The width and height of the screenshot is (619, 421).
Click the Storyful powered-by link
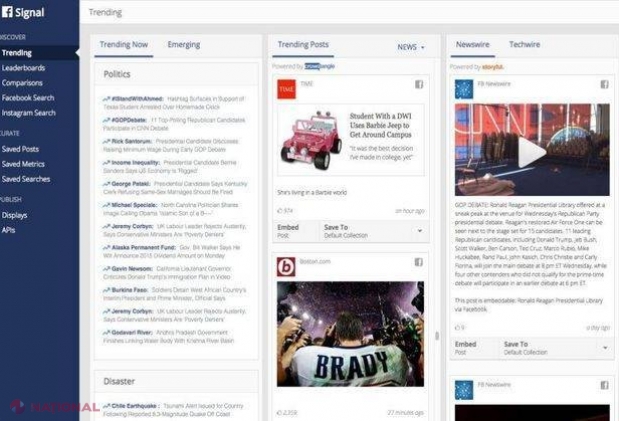[492, 67]
